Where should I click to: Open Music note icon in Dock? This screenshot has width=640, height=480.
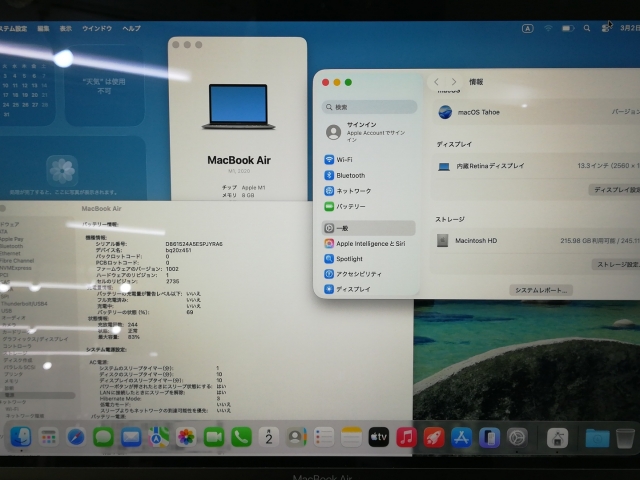407,438
